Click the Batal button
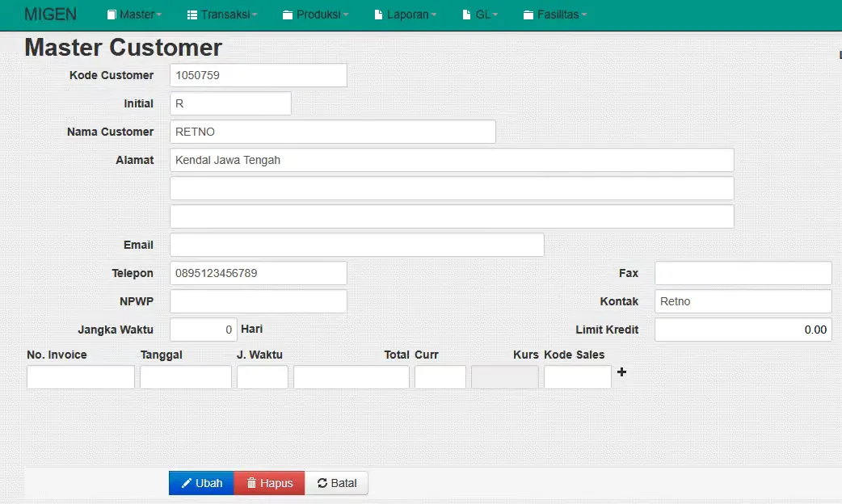Image resolution: width=842 pixels, height=504 pixels. [336, 483]
